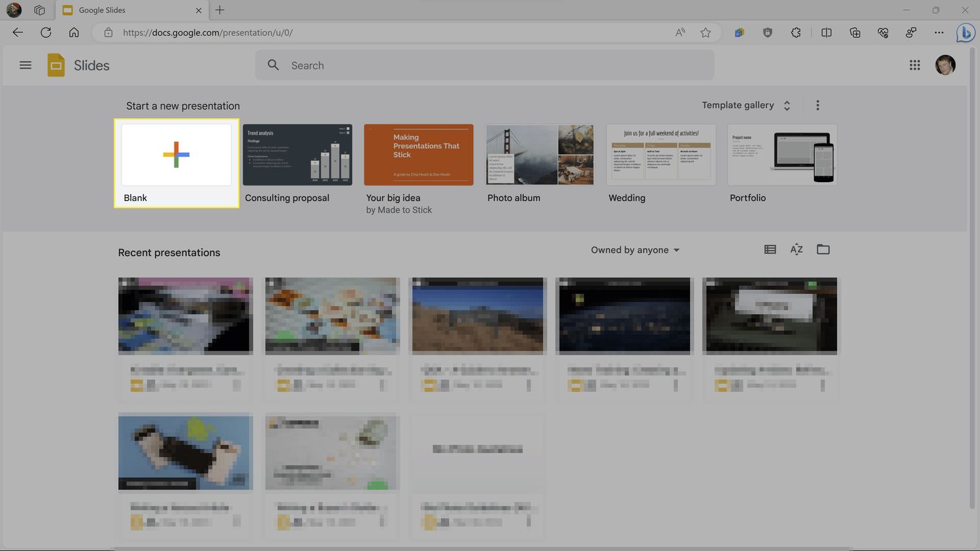Open the Google account profile picture

tap(945, 65)
